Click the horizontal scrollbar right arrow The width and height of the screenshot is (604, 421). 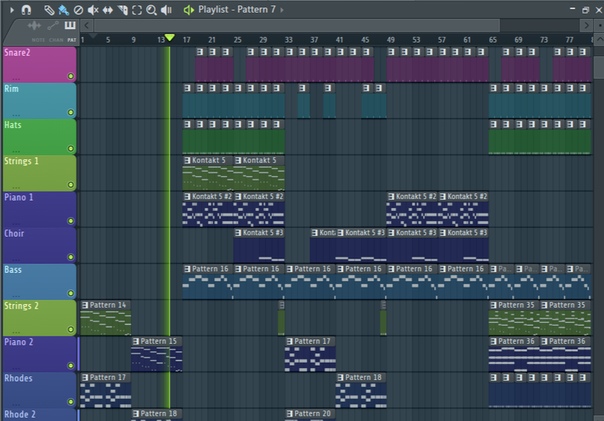coord(586,26)
